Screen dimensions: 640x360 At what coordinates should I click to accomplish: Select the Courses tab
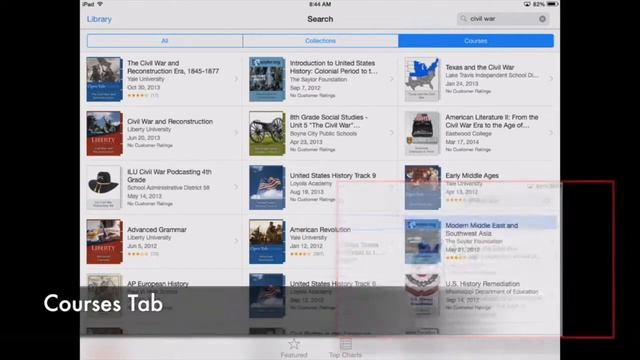point(476,41)
